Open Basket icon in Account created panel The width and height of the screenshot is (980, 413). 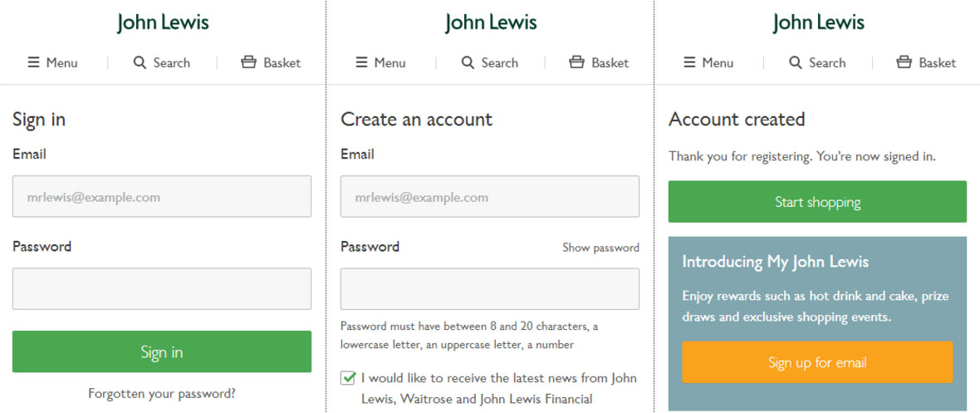(904, 62)
